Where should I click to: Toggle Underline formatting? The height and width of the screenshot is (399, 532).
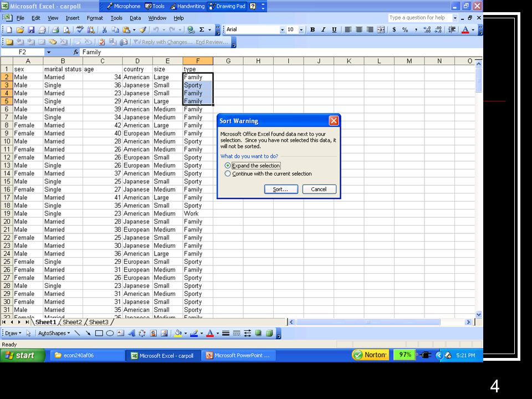click(x=334, y=30)
